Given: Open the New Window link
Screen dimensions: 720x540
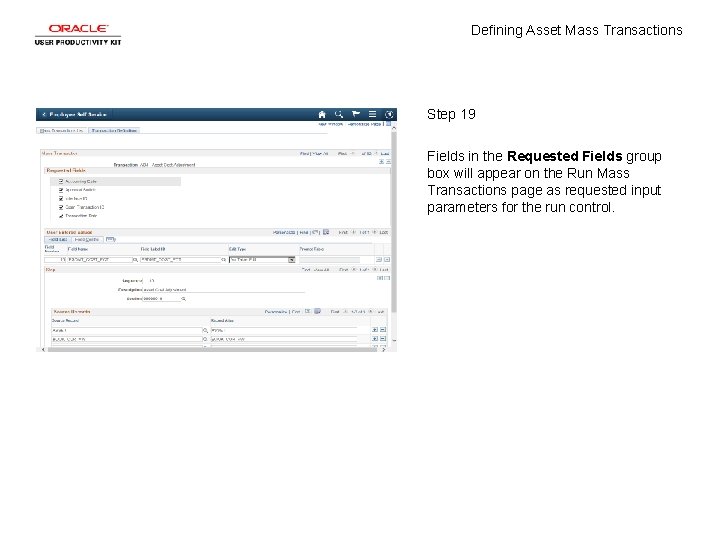Looking at the screenshot, I should tap(331, 124).
